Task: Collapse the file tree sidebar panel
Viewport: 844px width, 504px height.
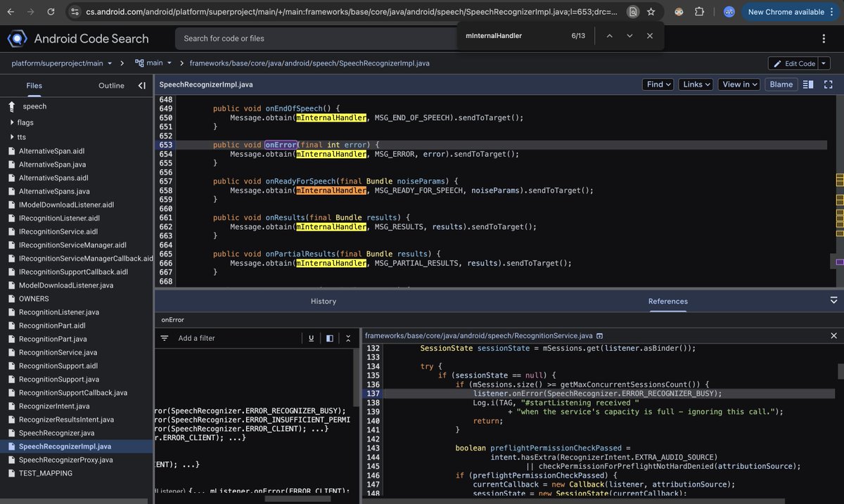Action: pyautogui.click(x=142, y=86)
